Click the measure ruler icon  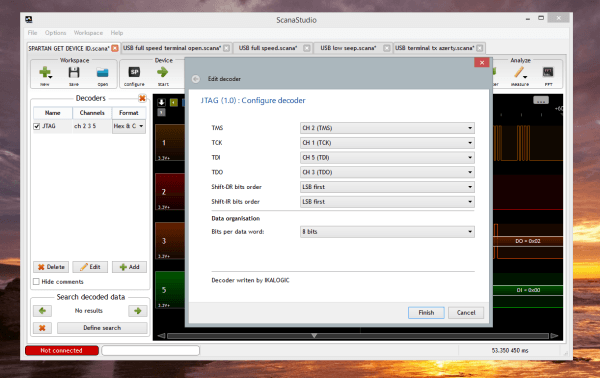(x=519, y=72)
